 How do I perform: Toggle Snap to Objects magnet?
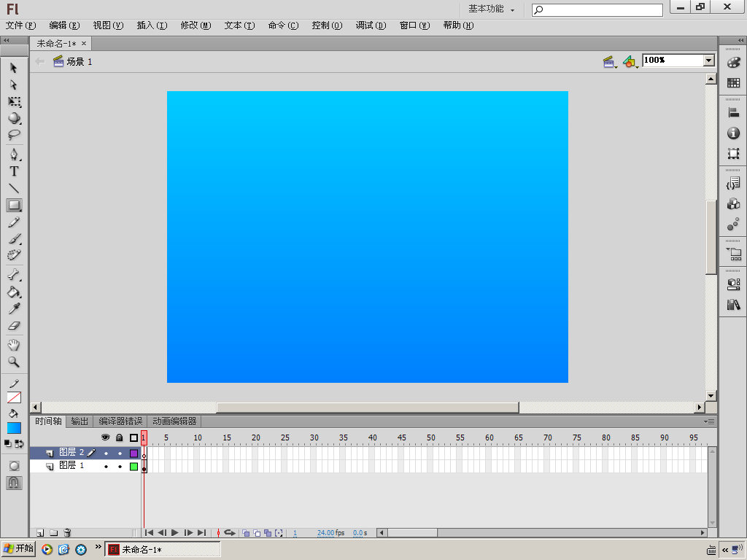click(14, 483)
